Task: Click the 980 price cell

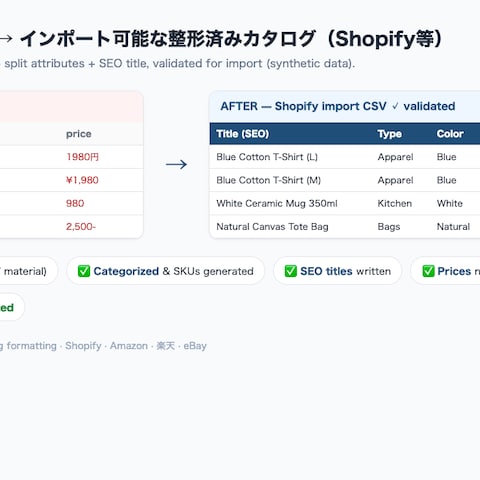Action: click(x=75, y=203)
